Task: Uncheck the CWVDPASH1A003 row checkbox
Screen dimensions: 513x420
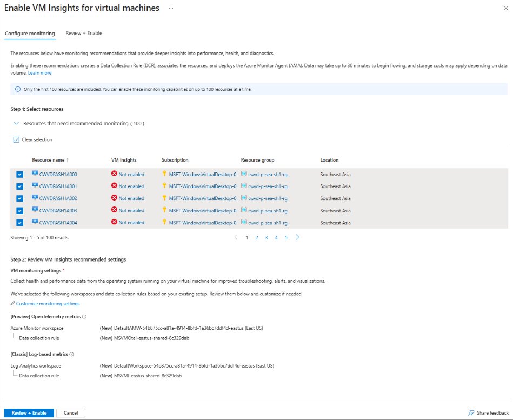Action: pos(19,211)
